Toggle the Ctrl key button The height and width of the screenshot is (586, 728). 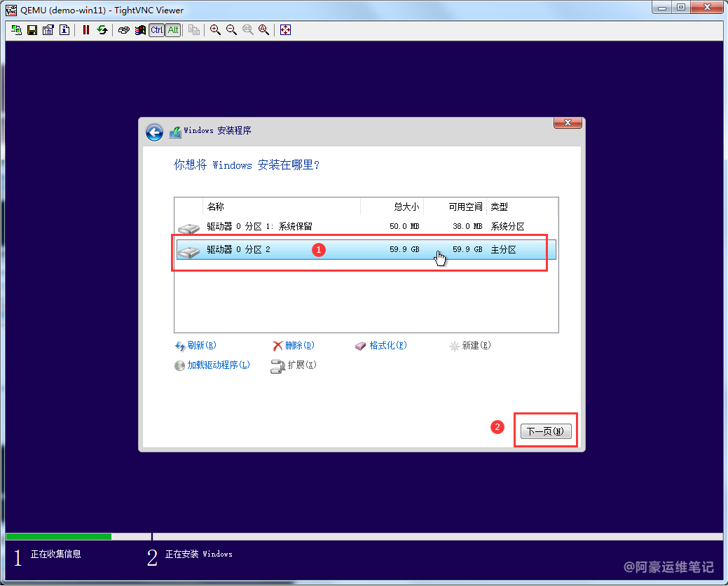156,30
